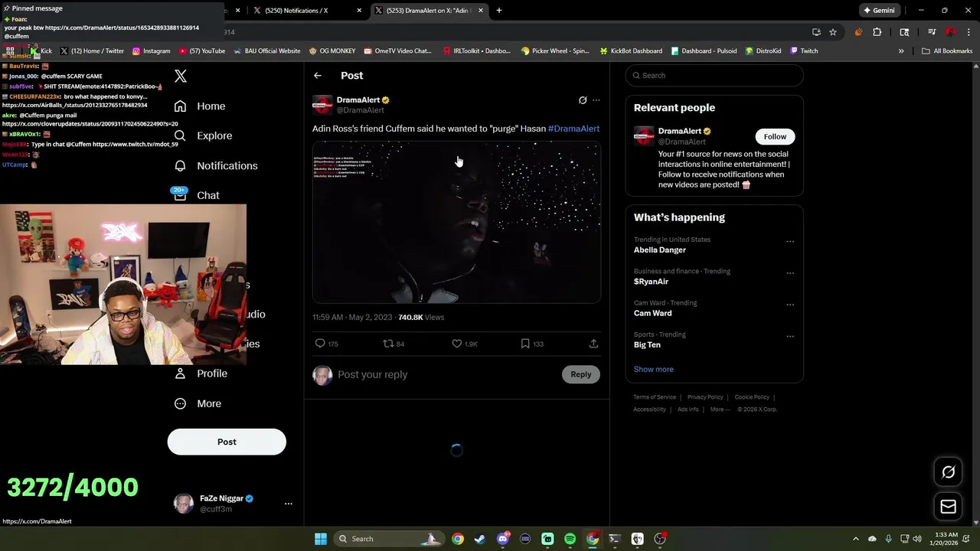Open options for Abella Danger trend
Screen dimensions: 980x551
tap(790, 242)
